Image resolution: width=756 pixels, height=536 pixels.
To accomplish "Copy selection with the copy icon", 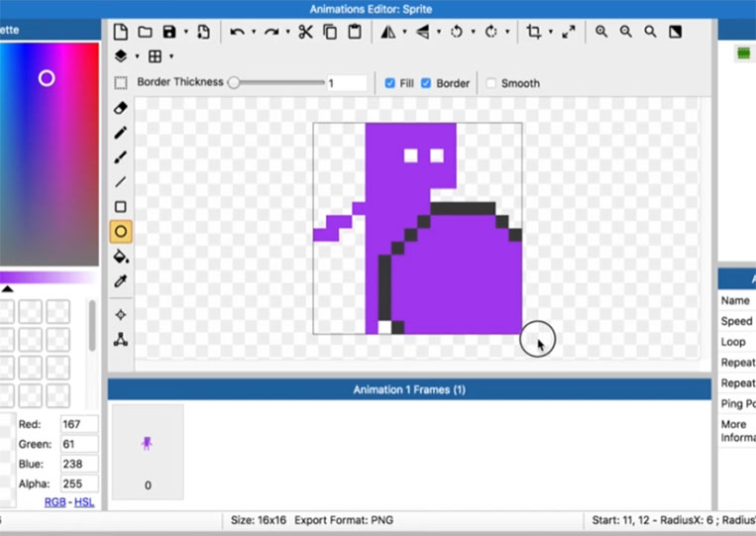I will click(x=330, y=32).
